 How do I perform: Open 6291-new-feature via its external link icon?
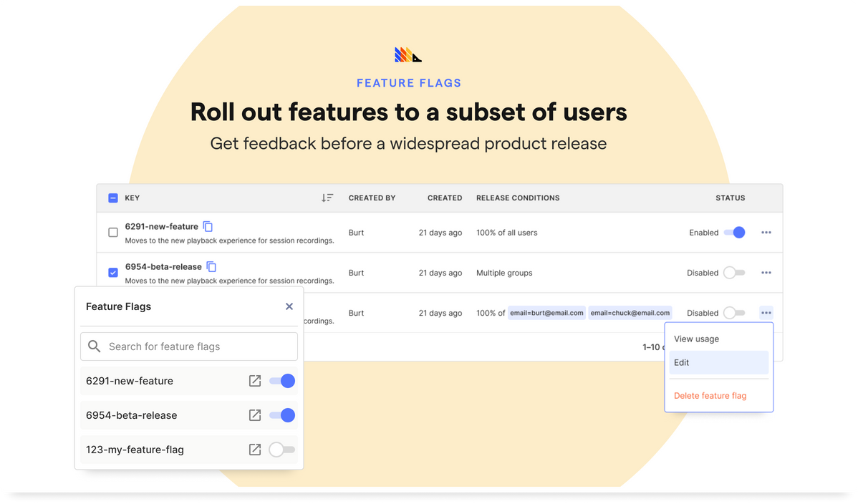pyautogui.click(x=255, y=381)
